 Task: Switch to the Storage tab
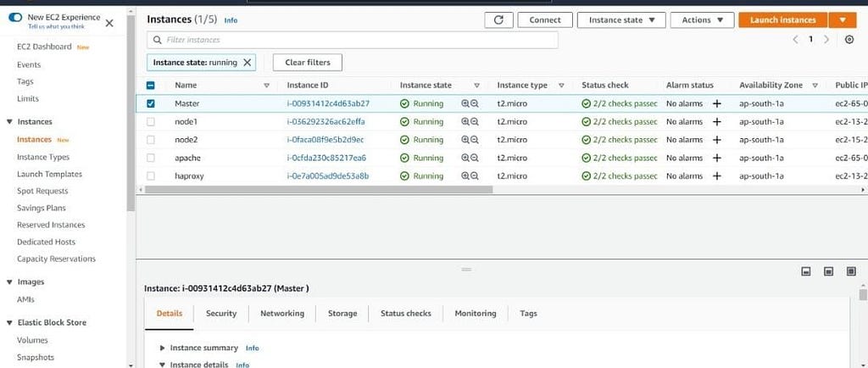[342, 313]
